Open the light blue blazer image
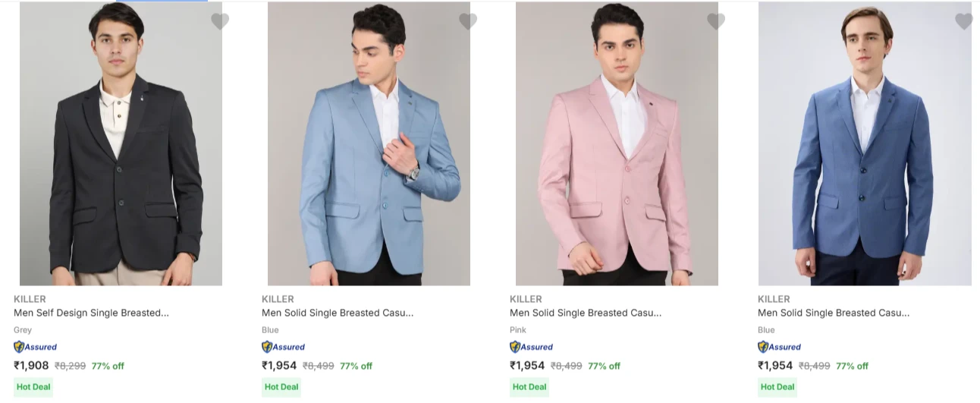The image size is (980, 403). pos(369,144)
